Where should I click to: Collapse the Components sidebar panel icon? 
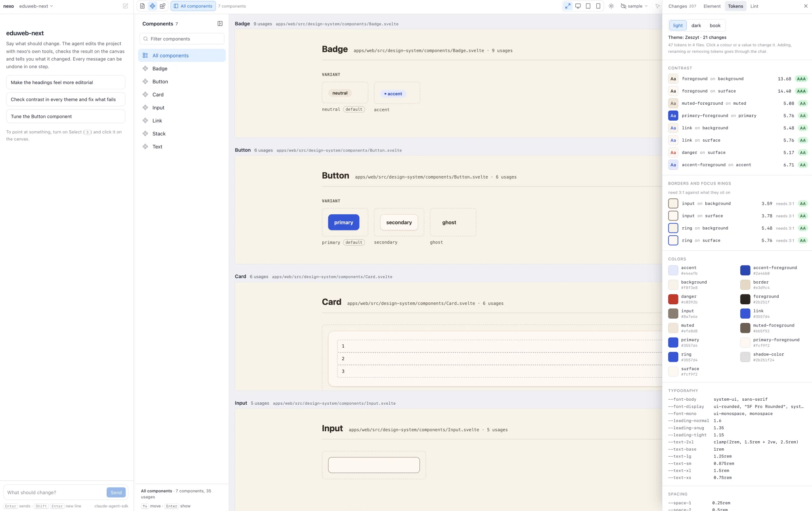tap(220, 24)
